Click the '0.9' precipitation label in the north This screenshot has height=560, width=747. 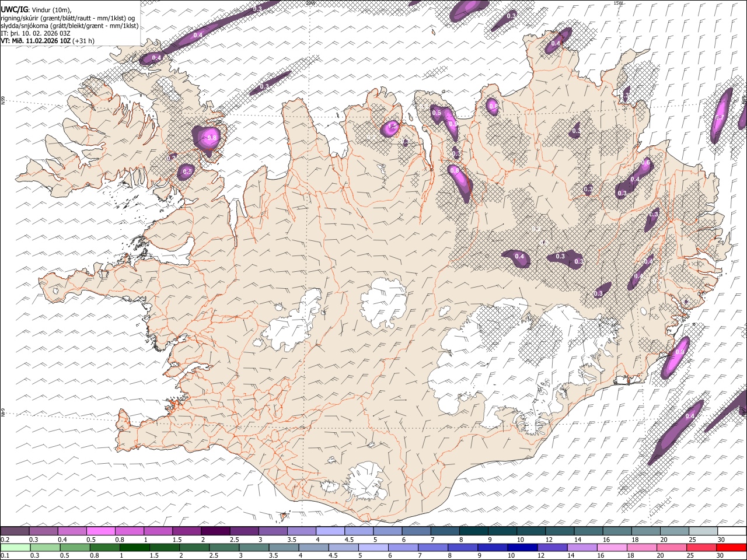453,125
